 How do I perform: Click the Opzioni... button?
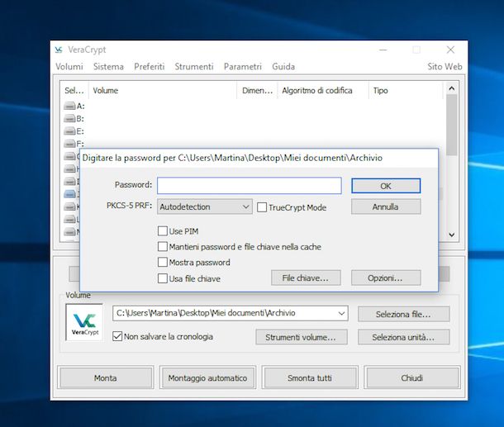tap(386, 278)
